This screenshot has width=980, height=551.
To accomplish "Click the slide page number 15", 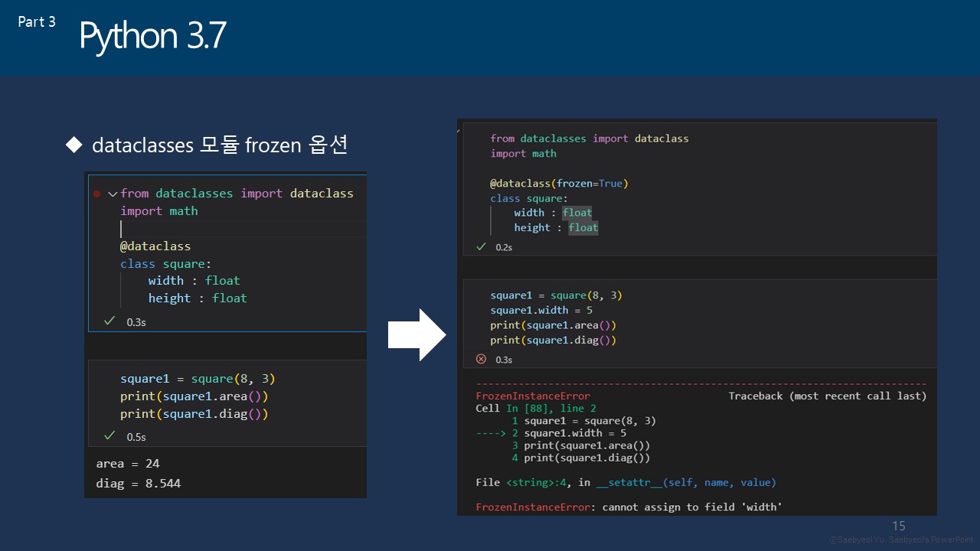I will (x=899, y=526).
